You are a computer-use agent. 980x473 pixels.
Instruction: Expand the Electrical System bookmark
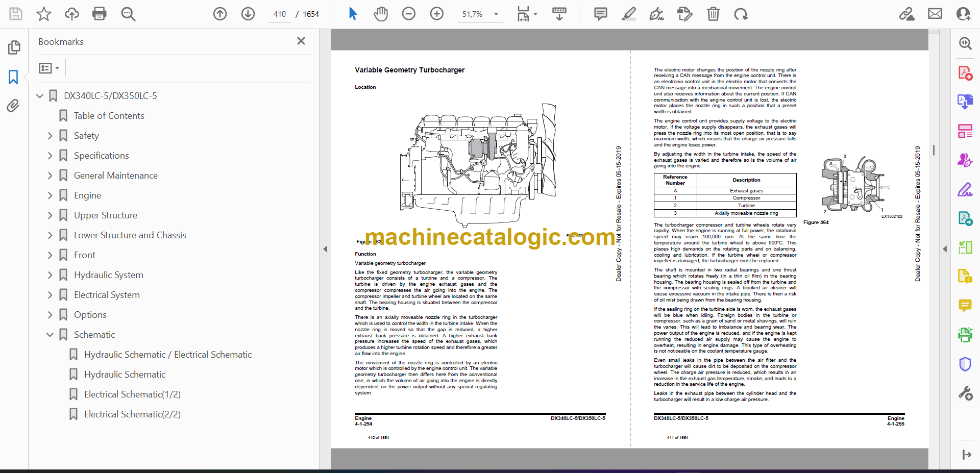tap(50, 295)
